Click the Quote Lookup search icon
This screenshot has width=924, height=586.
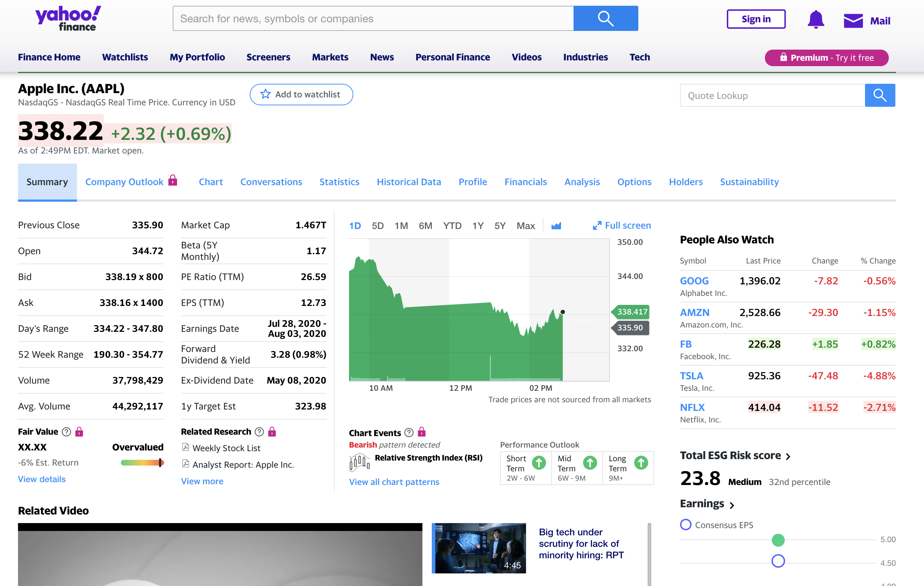pos(879,95)
